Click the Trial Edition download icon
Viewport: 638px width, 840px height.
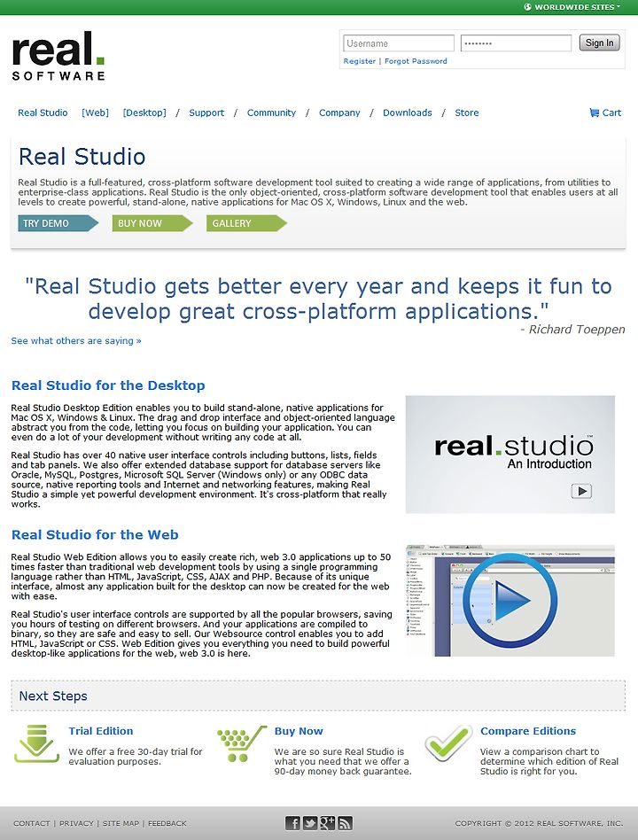click(x=36, y=743)
